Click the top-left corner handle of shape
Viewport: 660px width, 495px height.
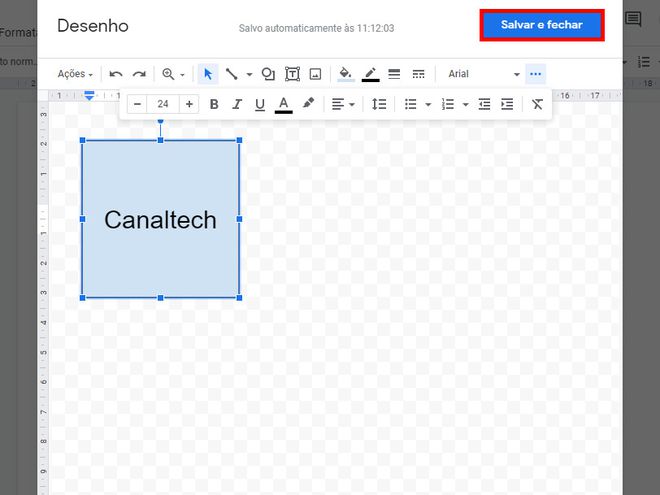point(82,140)
